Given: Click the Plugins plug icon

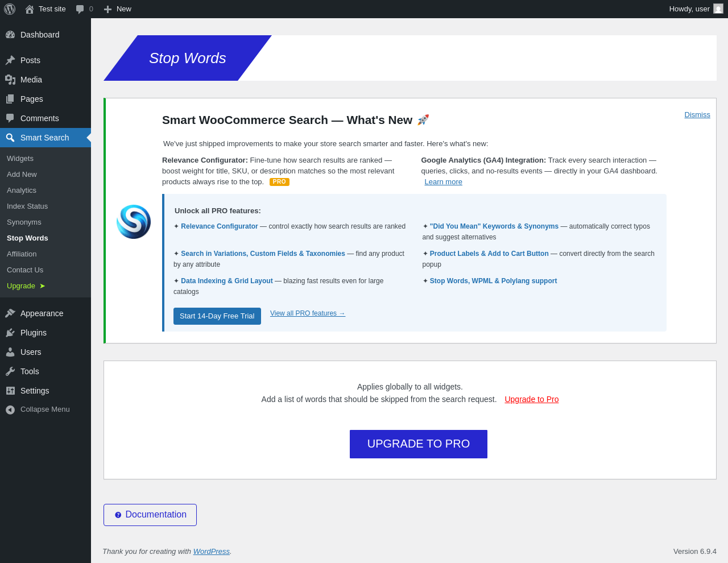Looking at the screenshot, I should 10,333.
